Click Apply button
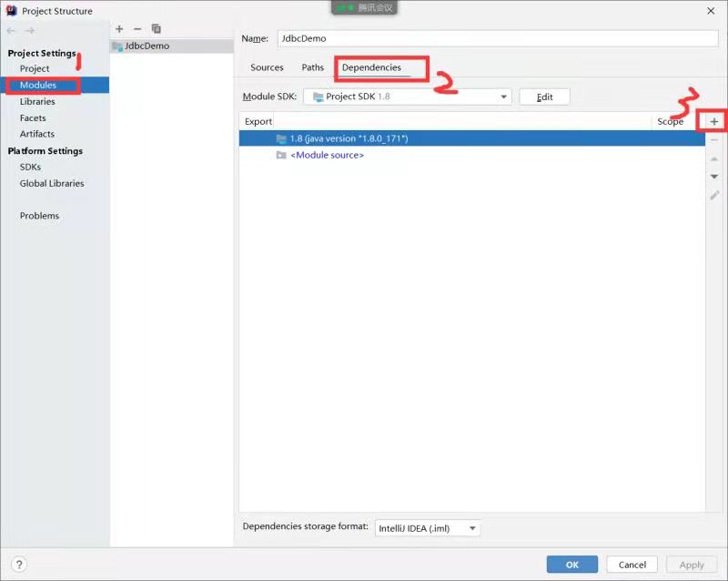 (x=692, y=565)
